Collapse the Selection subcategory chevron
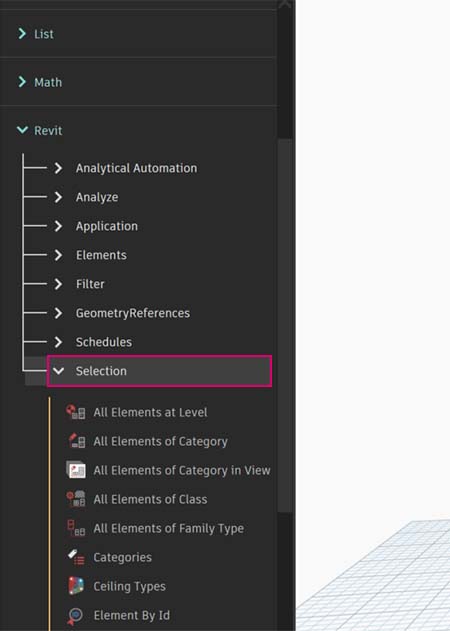Viewport: 450px width, 631px height. (x=59, y=371)
